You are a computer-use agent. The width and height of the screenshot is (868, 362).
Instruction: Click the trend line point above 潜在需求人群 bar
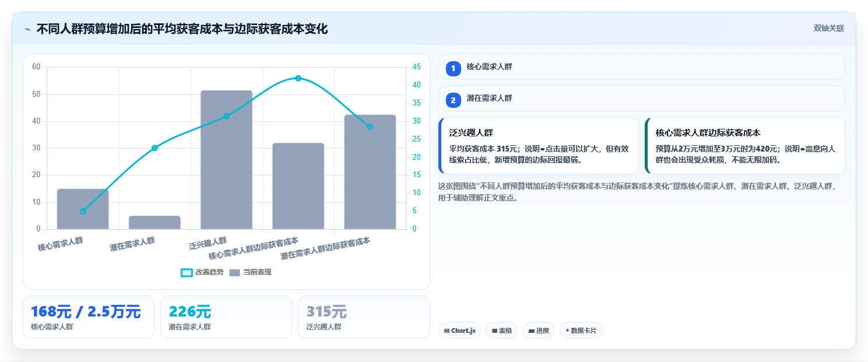click(154, 148)
